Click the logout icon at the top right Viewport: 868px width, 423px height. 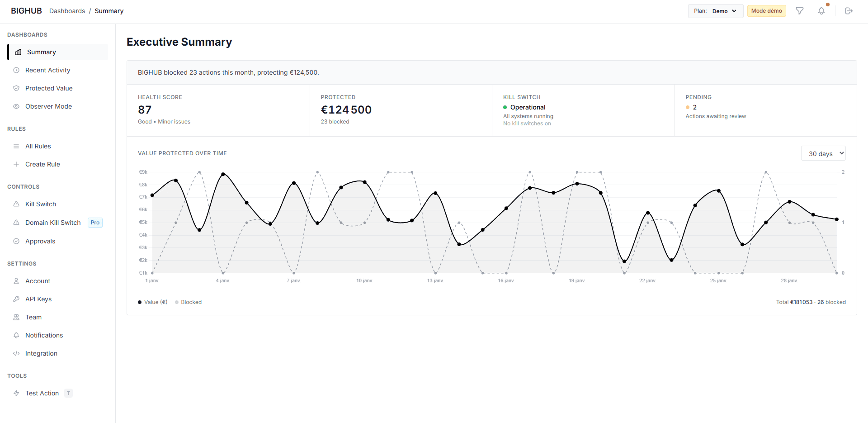849,10
